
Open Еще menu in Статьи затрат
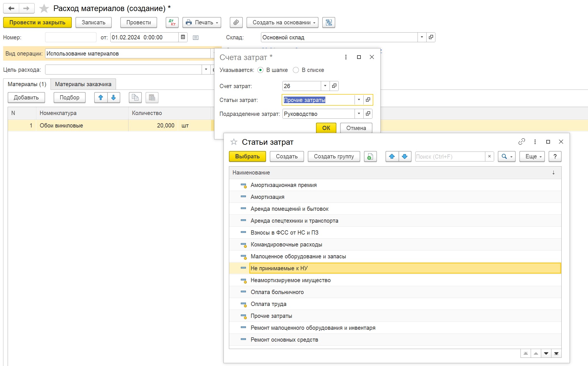[532, 156]
